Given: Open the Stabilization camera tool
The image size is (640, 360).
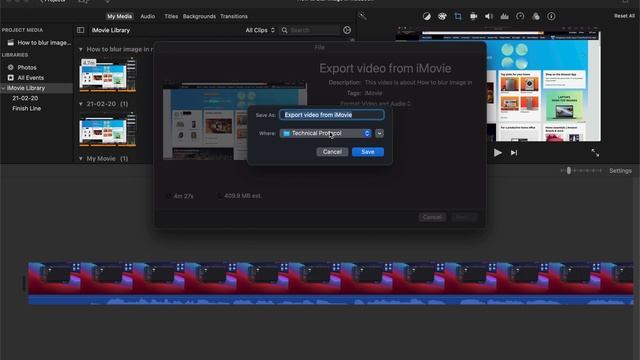Looking at the screenshot, I should tap(473, 16).
